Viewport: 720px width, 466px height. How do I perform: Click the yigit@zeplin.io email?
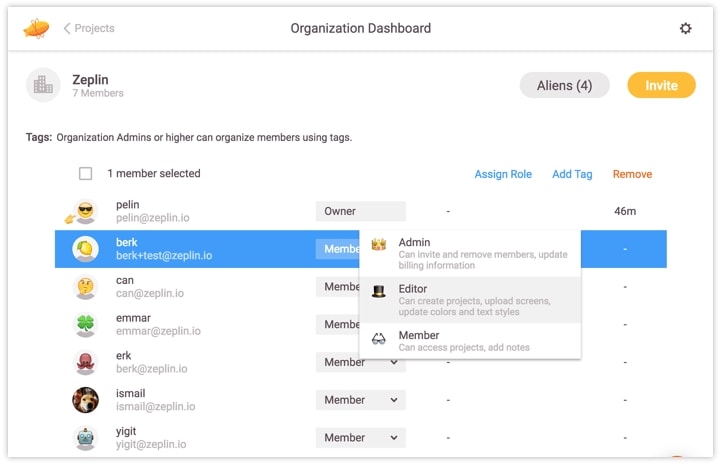(151, 444)
